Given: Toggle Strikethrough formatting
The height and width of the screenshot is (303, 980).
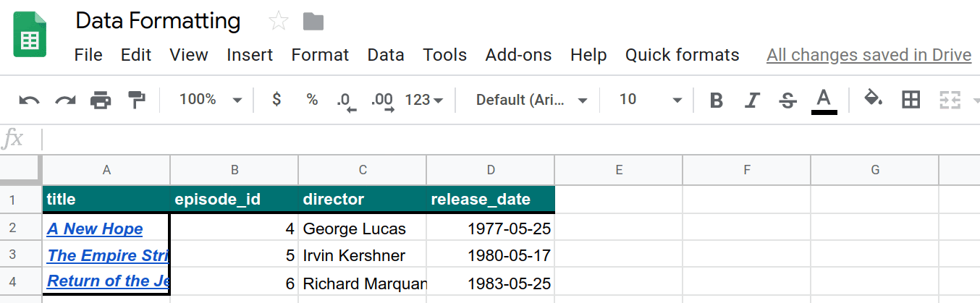Looking at the screenshot, I should coord(787,100).
